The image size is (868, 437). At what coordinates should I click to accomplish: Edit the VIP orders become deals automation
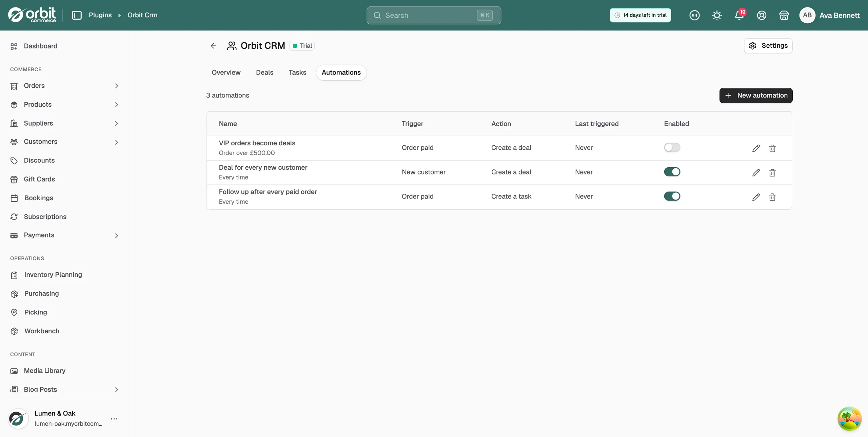[756, 148]
